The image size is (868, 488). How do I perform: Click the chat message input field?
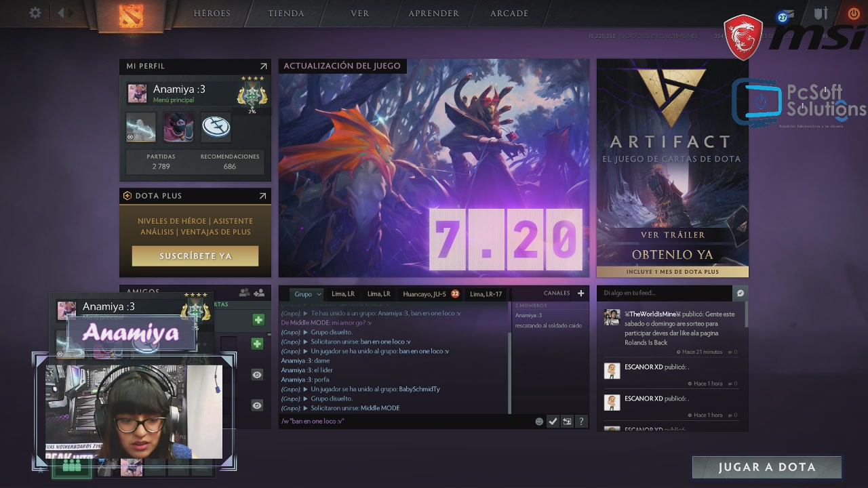click(x=406, y=422)
